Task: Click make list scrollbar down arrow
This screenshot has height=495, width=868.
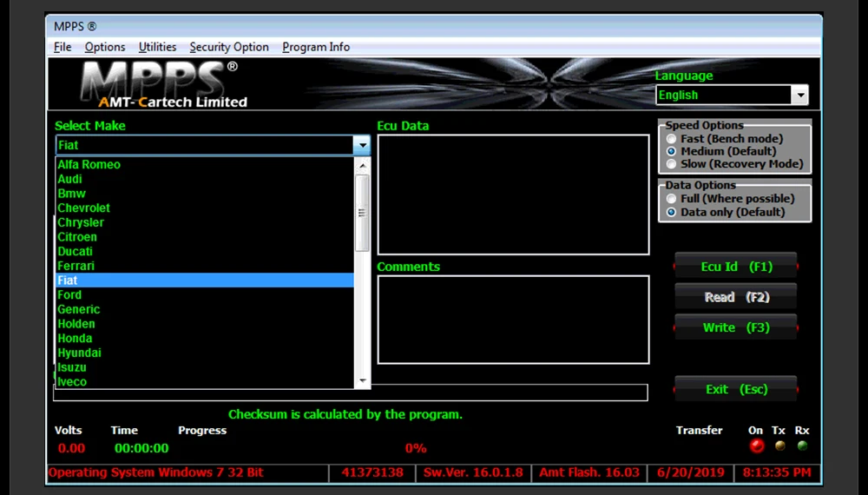Action: (363, 380)
